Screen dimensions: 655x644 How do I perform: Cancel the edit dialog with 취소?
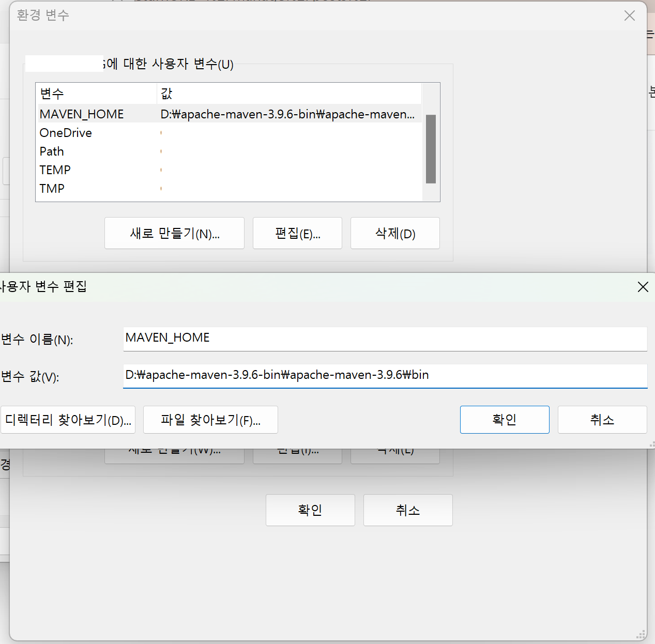click(x=602, y=420)
